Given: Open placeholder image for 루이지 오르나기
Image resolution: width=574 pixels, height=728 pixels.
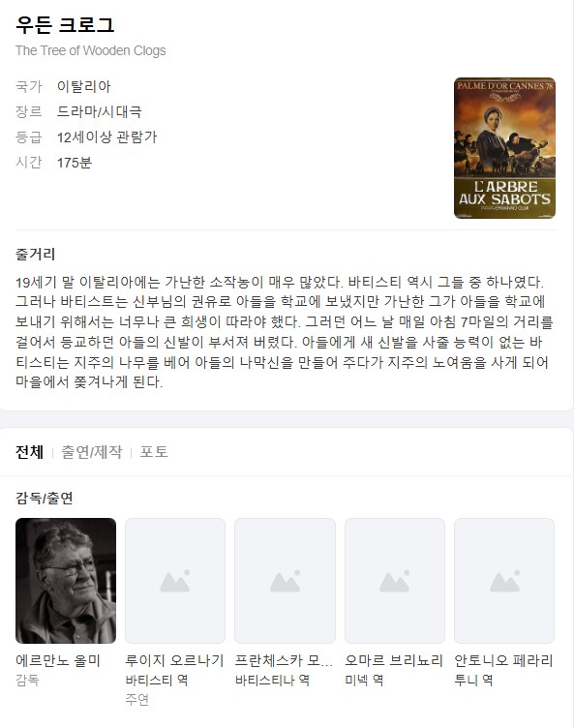Looking at the screenshot, I should 175,580.
